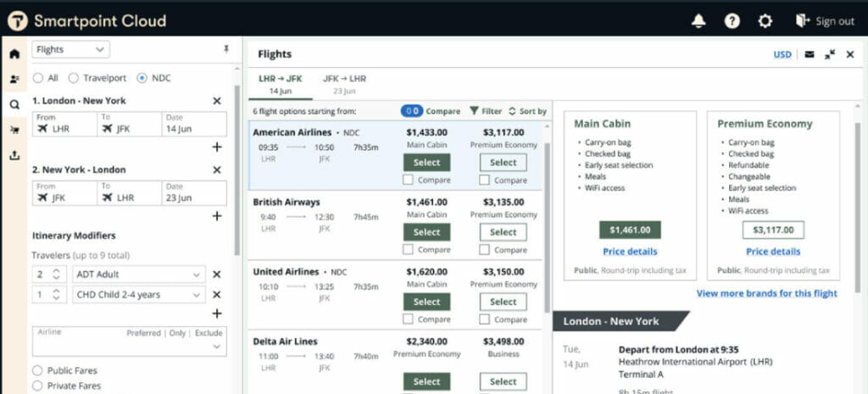868x394 pixels.
Task: Open the settings gear icon
Action: [x=765, y=21]
